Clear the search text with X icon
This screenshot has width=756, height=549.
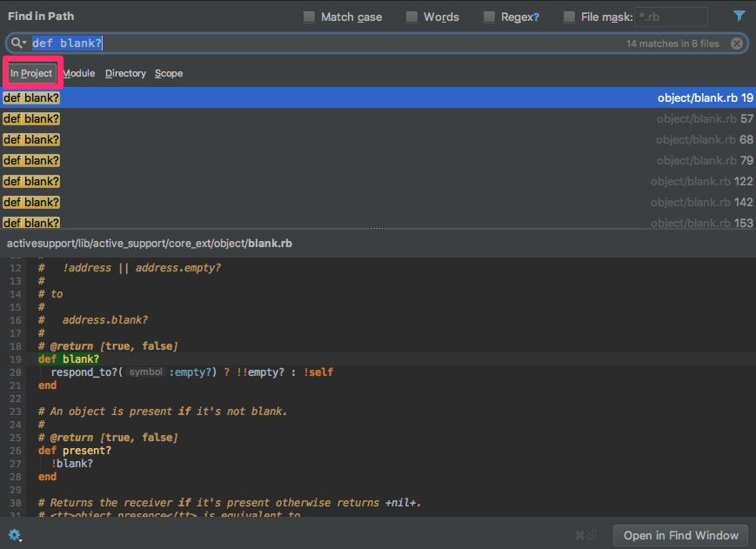(737, 44)
